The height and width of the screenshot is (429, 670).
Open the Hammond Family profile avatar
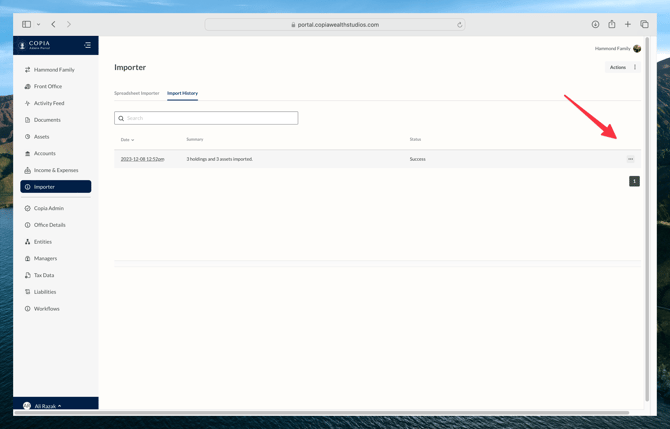tap(637, 48)
